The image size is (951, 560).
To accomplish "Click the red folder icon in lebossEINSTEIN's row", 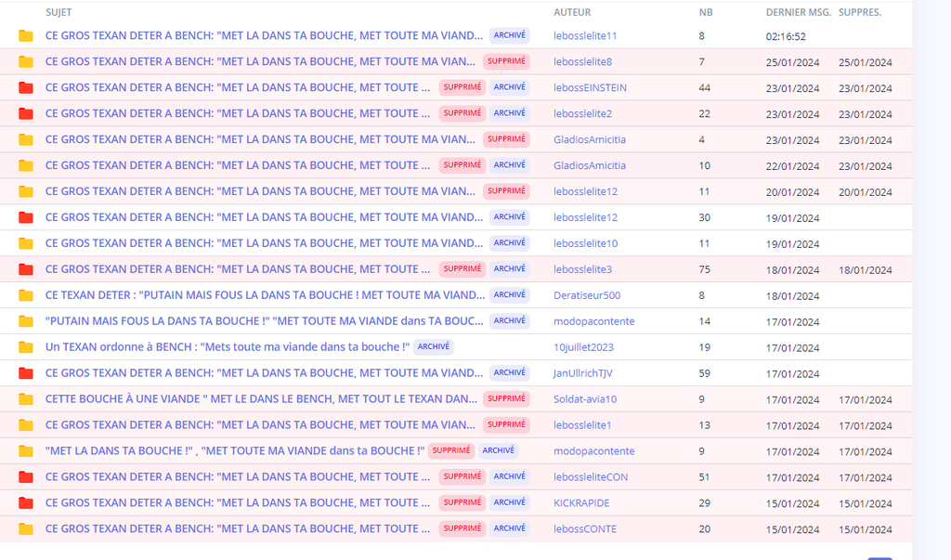I will [x=25, y=88].
